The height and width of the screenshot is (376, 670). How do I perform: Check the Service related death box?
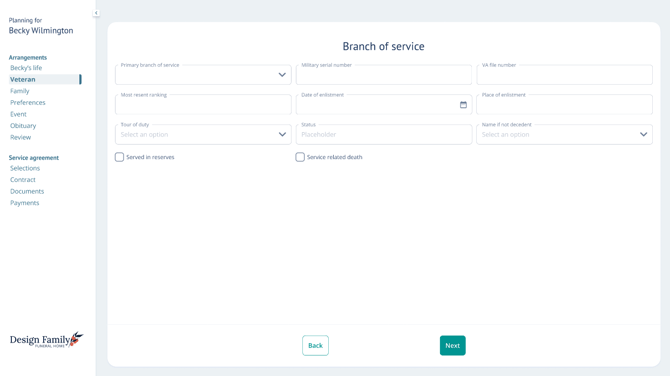(x=300, y=157)
